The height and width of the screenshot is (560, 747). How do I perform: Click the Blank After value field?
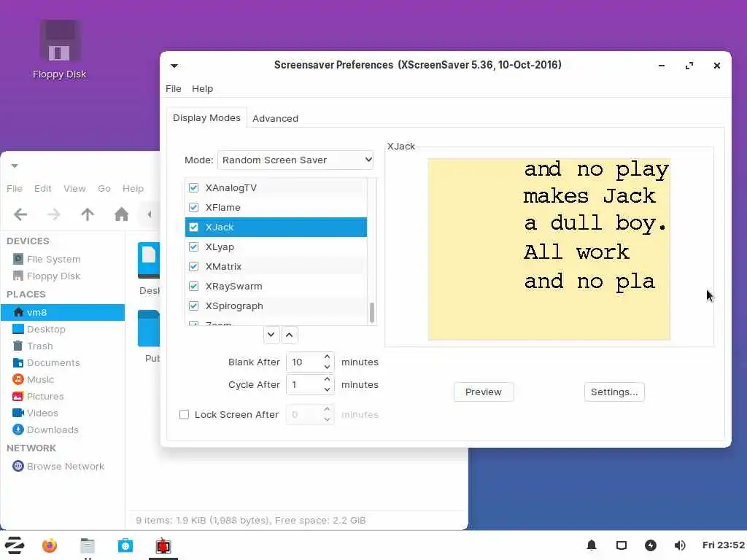coord(304,362)
